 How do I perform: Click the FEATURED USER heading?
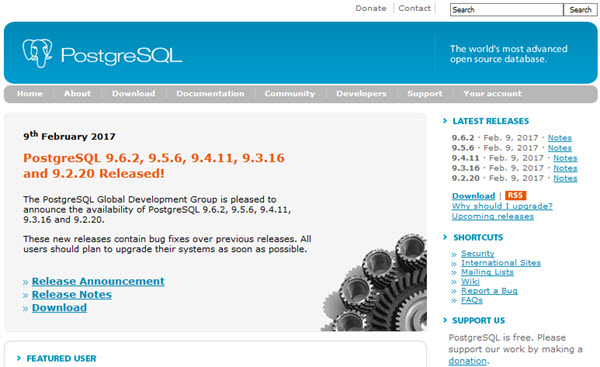61,359
